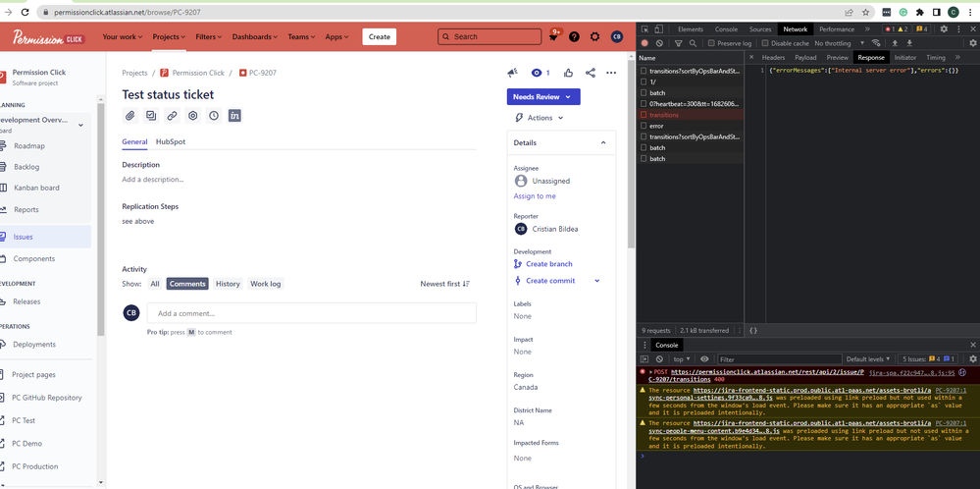Check the '1/' request row checkbox

[644, 81]
